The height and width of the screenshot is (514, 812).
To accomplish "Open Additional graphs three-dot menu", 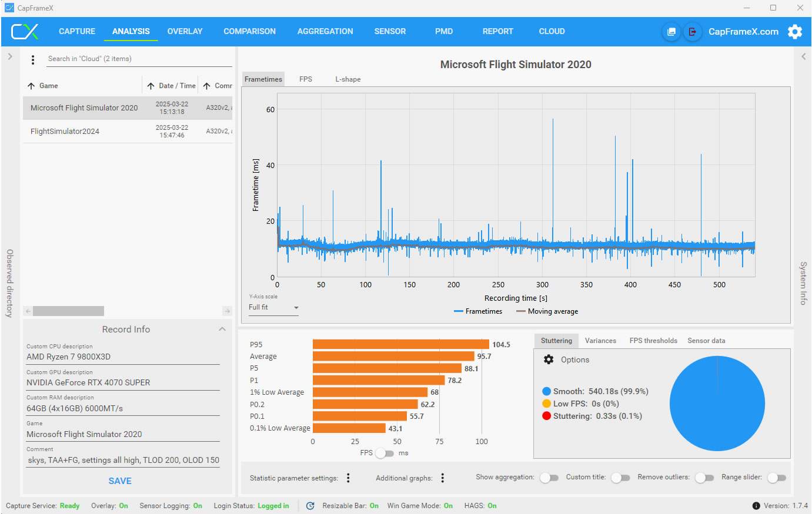I will 443,478.
